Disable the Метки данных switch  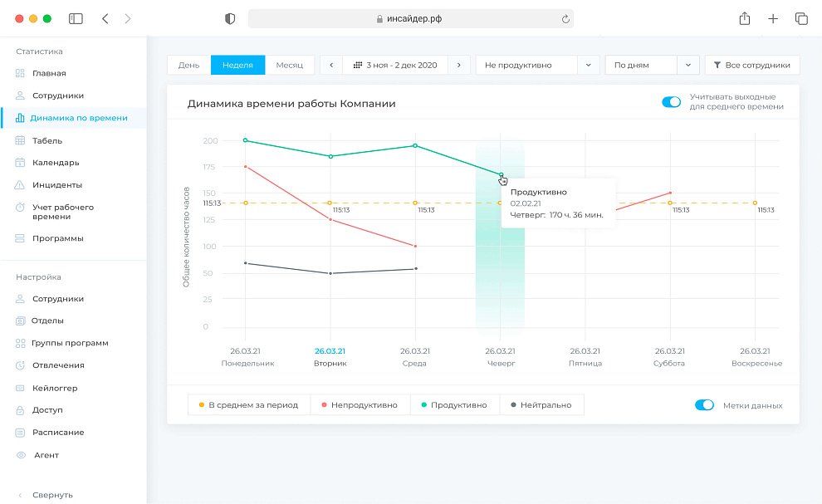704,405
